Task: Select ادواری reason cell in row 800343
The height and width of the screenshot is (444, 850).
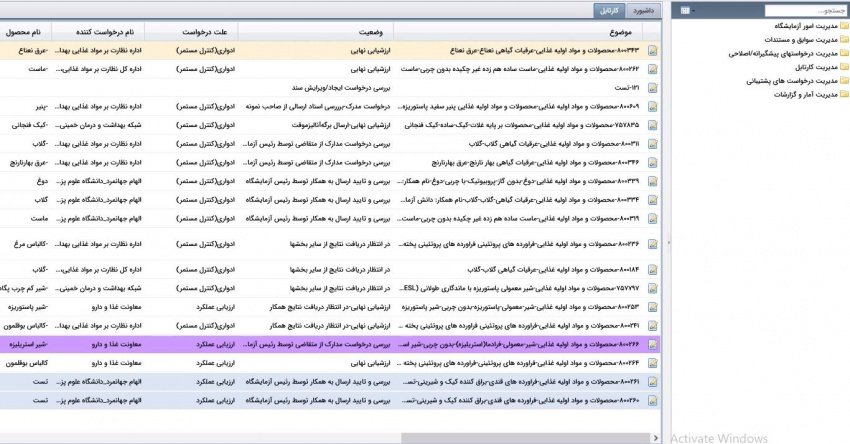Action: 206,50
